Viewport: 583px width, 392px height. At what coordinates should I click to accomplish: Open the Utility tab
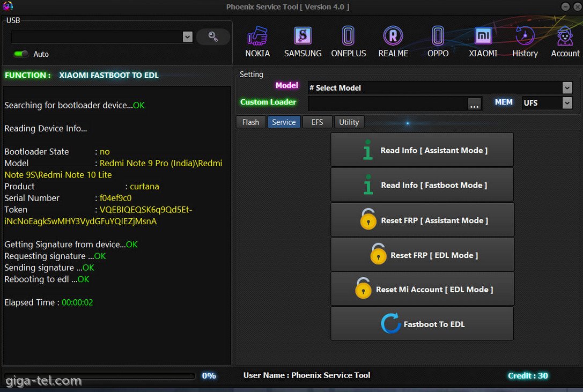click(x=349, y=122)
